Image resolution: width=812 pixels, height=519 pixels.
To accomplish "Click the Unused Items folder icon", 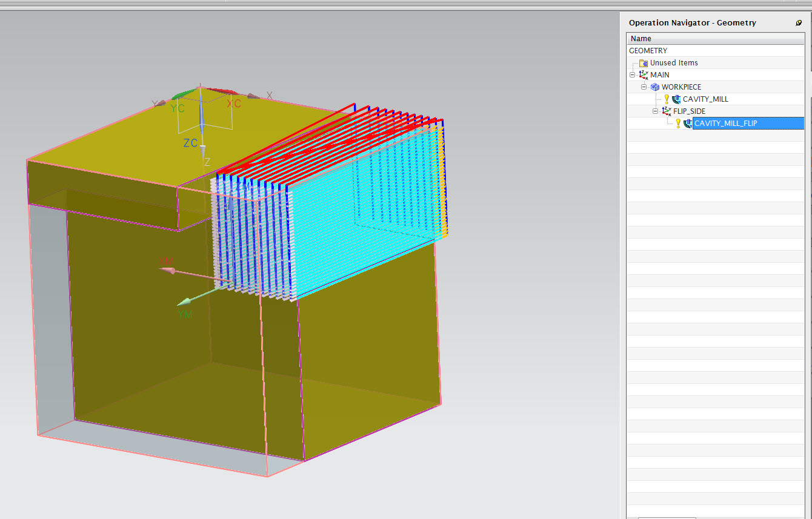I will tap(644, 63).
